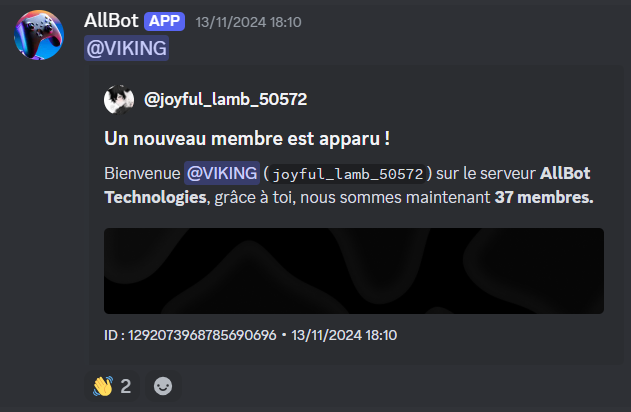Click the footer date 13/11/2024 18:10

point(344,335)
